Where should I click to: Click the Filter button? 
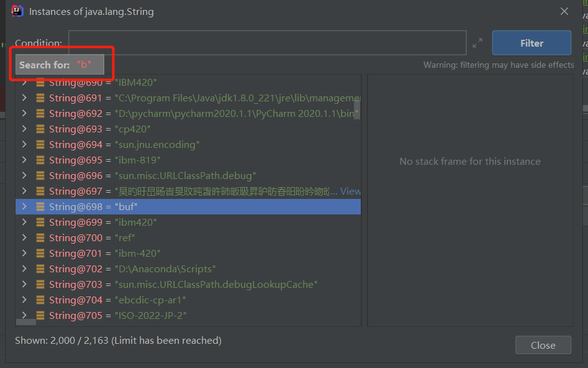pyautogui.click(x=531, y=43)
